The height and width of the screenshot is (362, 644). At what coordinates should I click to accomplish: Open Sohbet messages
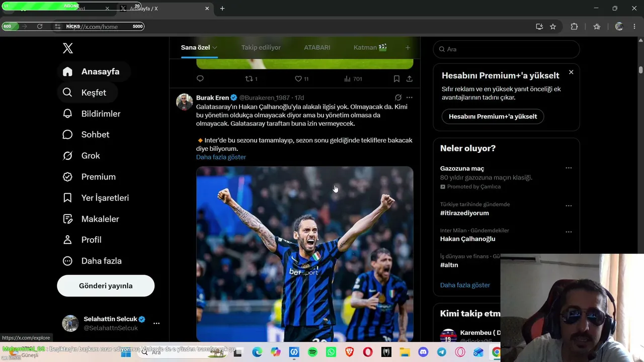click(x=86, y=135)
